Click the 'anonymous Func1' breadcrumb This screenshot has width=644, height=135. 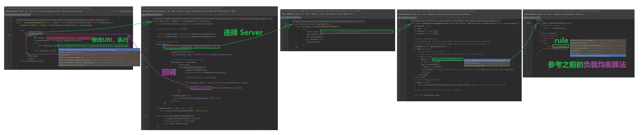pos(224,11)
